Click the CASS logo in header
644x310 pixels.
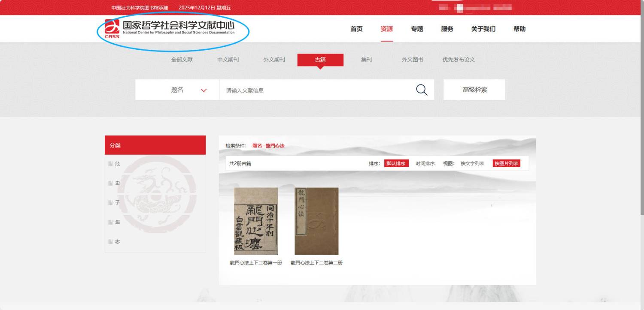pyautogui.click(x=112, y=29)
